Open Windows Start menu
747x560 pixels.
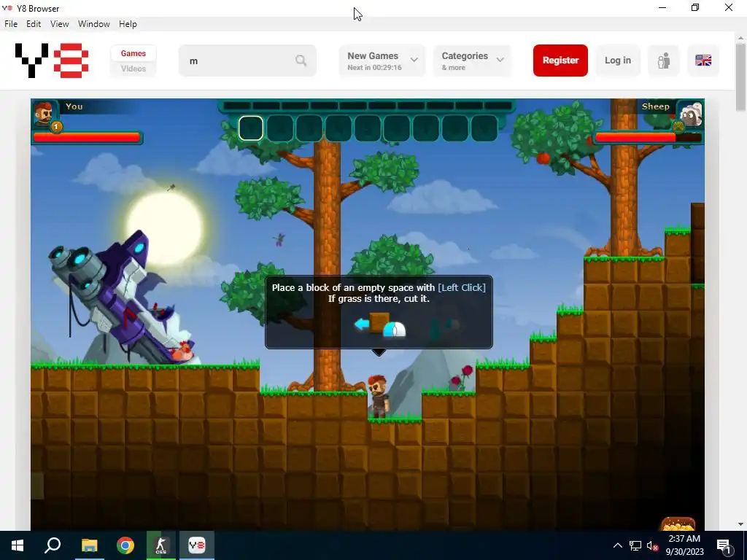pyautogui.click(x=18, y=545)
